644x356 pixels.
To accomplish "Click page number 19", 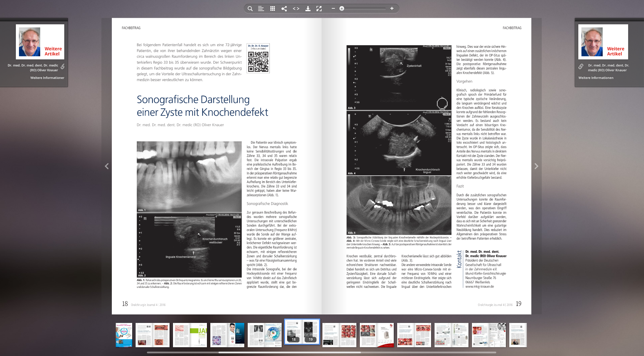I will tap(519, 304).
